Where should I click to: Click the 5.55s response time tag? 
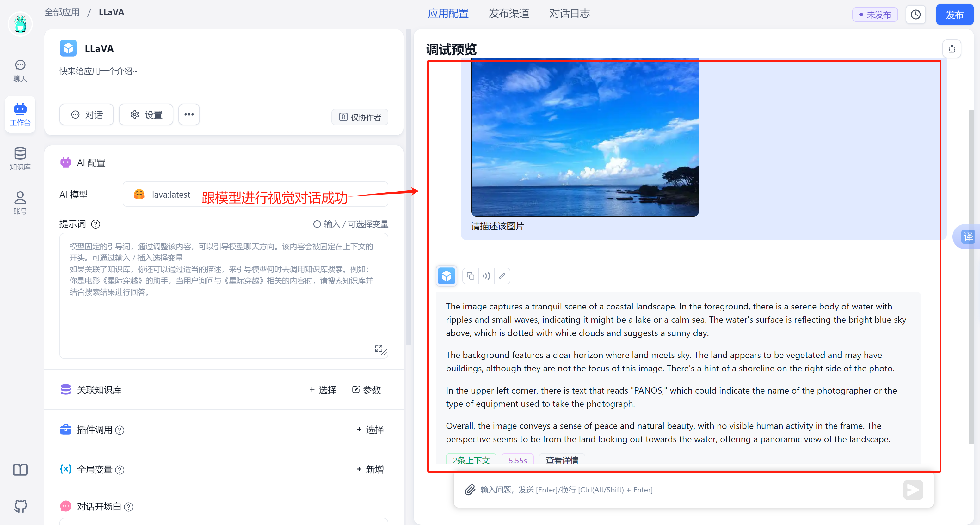[518, 460]
